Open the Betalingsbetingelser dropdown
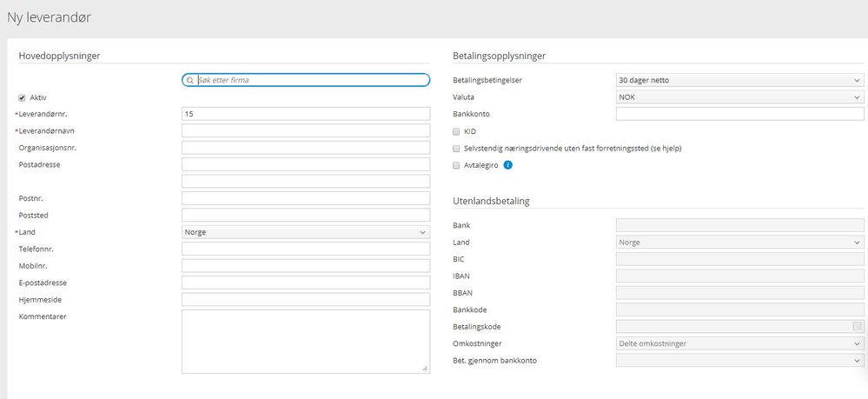This screenshot has width=868, height=399. click(x=739, y=80)
